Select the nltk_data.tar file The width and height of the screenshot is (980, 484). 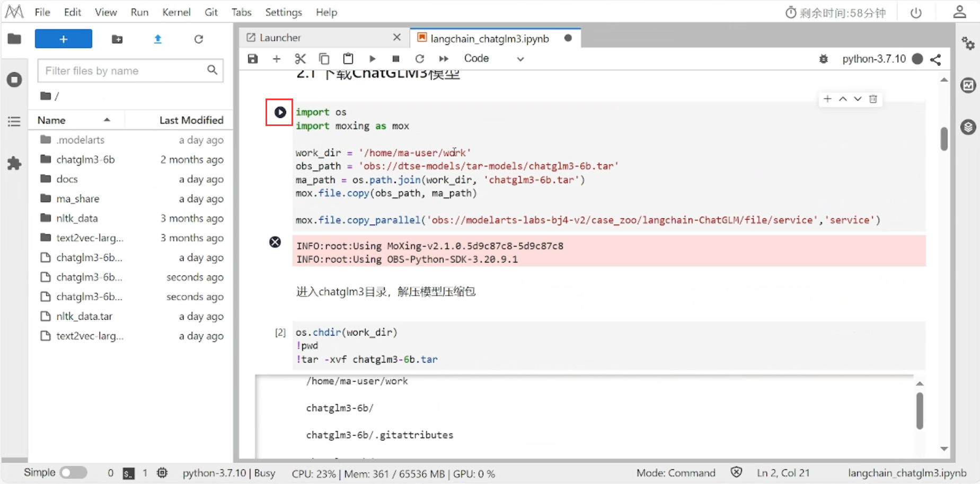point(131,316)
